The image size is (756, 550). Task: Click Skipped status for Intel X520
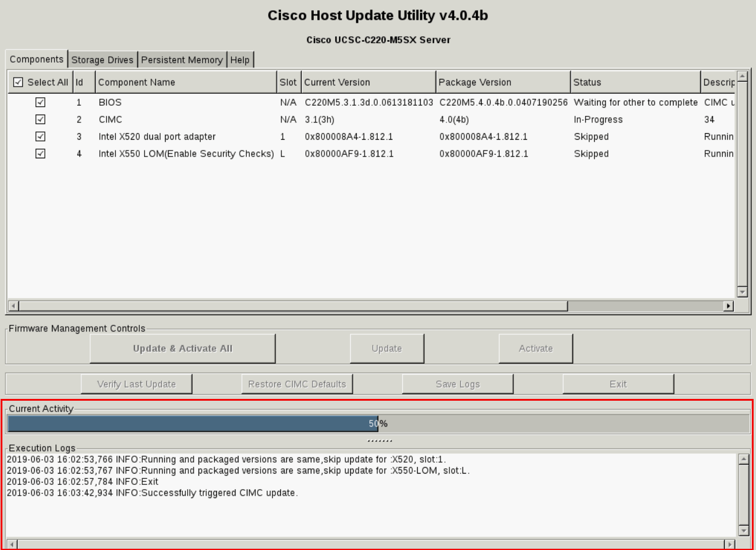[591, 137]
